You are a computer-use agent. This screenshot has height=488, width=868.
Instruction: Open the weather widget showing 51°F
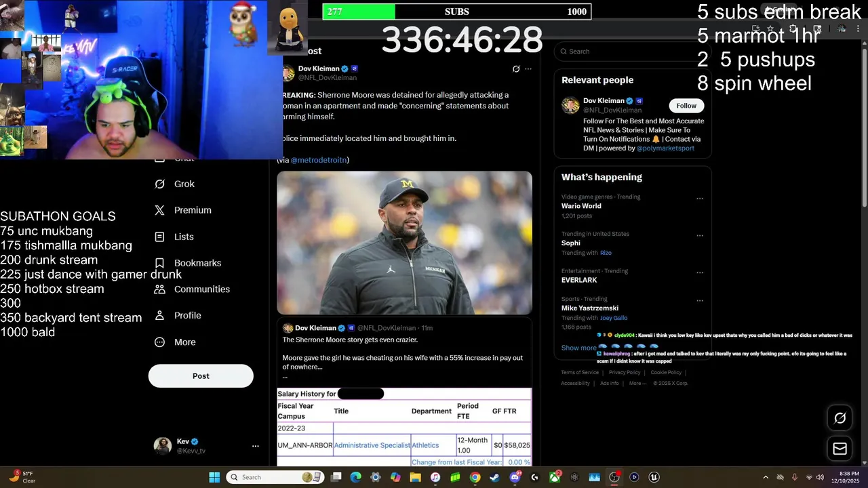22,477
